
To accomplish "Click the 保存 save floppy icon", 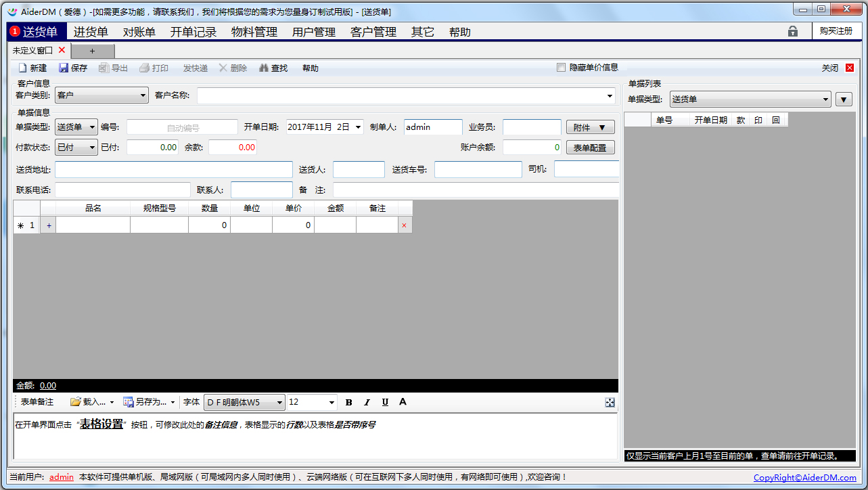I will pyautogui.click(x=64, y=68).
